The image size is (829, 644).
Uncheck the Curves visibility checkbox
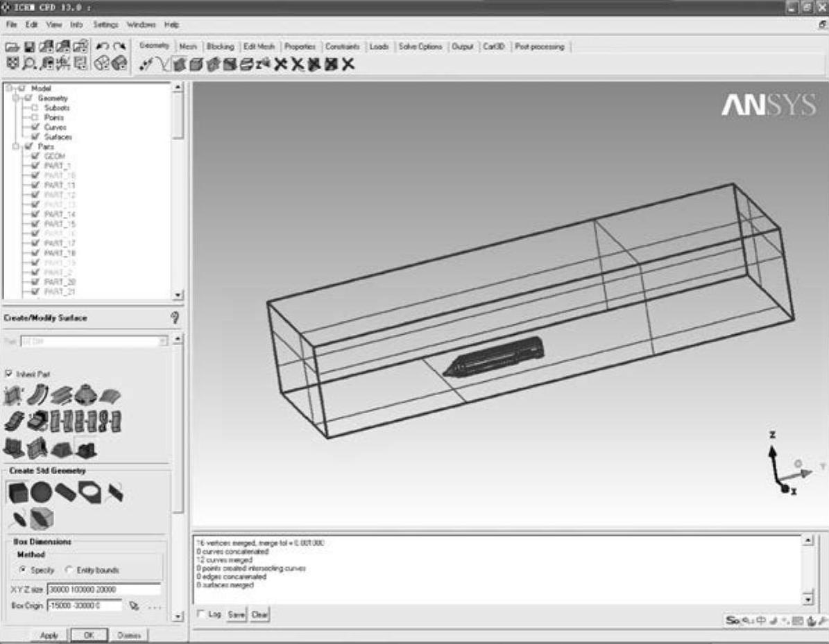click(35, 128)
